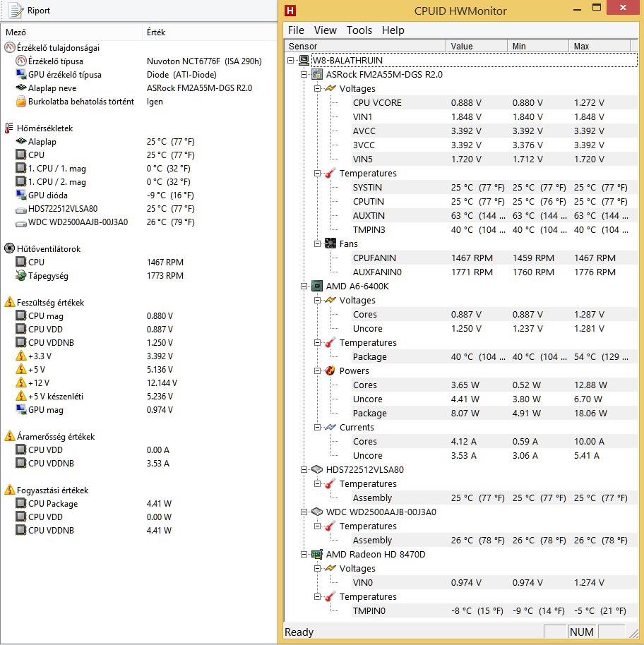Click the Érték column header in Riport

click(x=210, y=32)
